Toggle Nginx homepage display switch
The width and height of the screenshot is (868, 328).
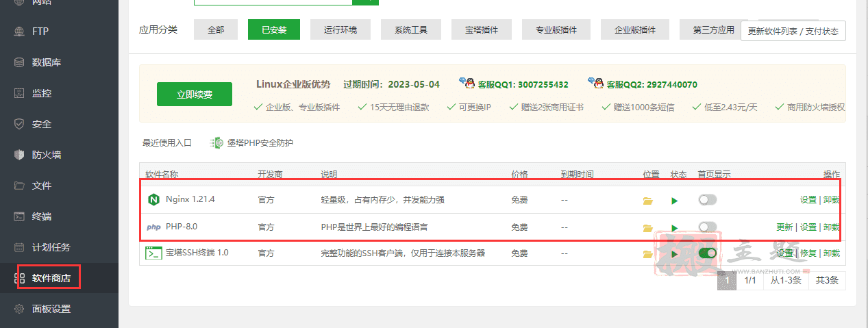coord(707,200)
